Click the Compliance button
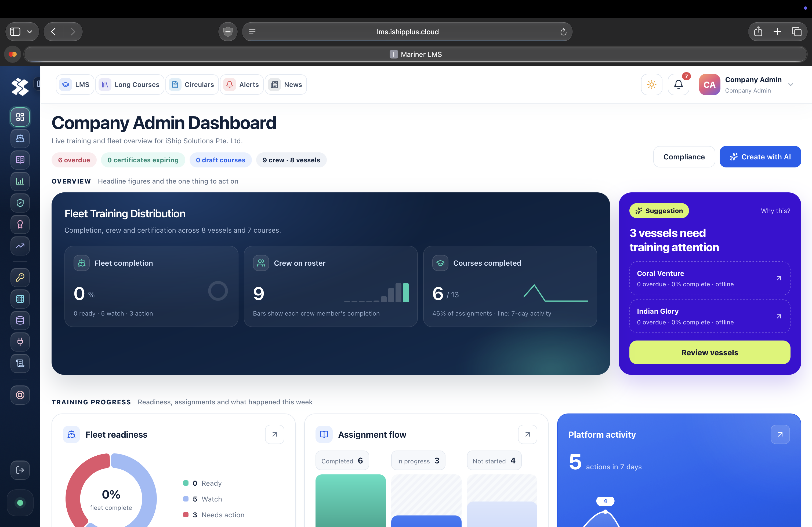Viewport: 812px width, 527px height. pos(684,157)
